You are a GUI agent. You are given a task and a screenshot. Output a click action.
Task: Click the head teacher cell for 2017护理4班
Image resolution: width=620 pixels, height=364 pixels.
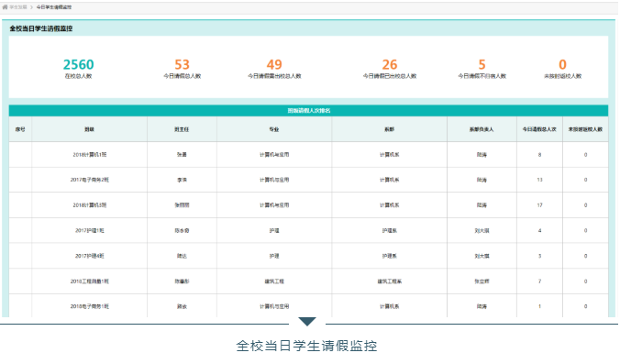click(182, 256)
